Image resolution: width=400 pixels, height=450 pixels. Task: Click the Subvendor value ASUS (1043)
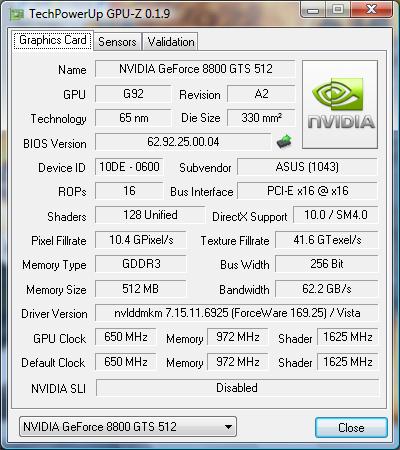pyautogui.click(x=307, y=167)
